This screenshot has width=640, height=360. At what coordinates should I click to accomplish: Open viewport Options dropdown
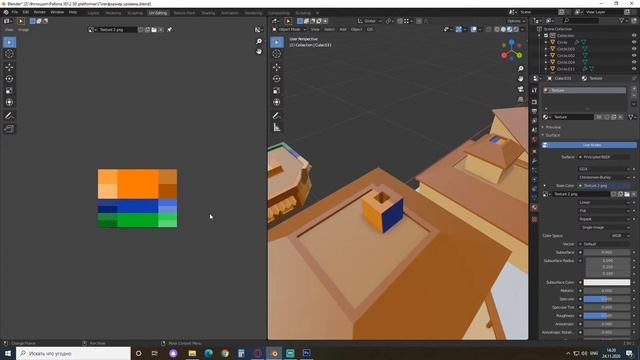point(516,21)
